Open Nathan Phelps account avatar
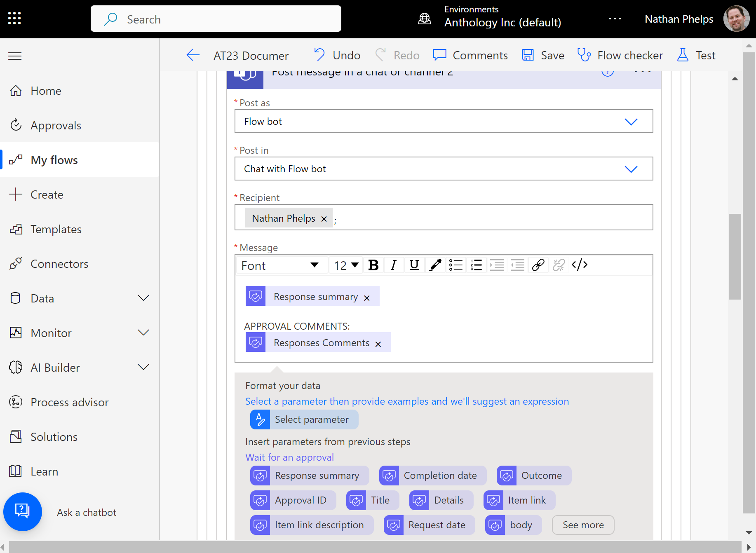The height and width of the screenshot is (553, 756). click(736, 19)
